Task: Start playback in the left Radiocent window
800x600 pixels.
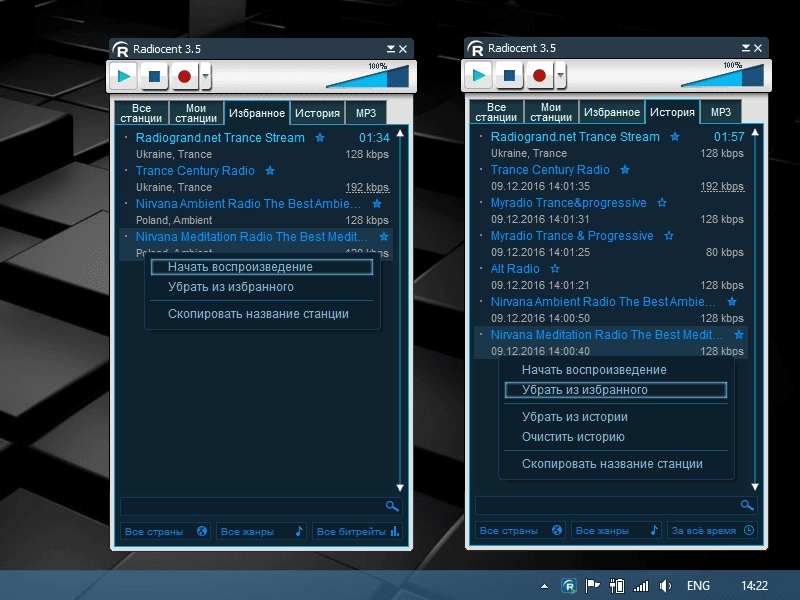Action: [x=123, y=77]
